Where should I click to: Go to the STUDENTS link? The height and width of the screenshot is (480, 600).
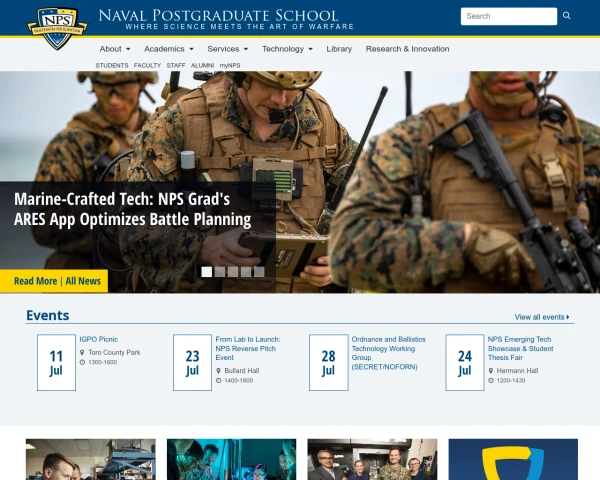[112, 65]
